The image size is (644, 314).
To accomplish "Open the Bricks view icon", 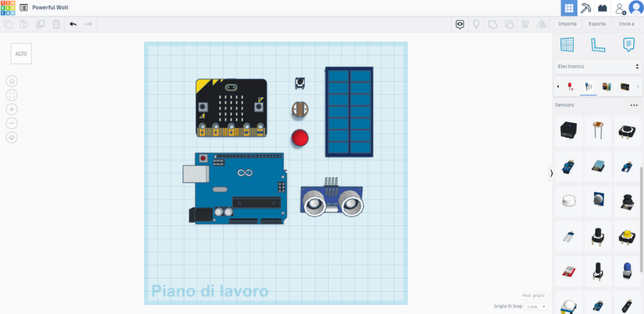I will pyautogui.click(x=602, y=8).
